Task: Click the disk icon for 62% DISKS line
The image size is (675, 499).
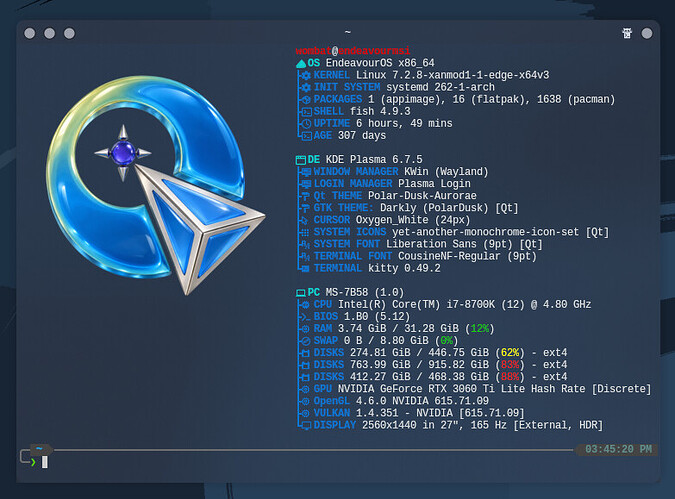Action: (305, 353)
